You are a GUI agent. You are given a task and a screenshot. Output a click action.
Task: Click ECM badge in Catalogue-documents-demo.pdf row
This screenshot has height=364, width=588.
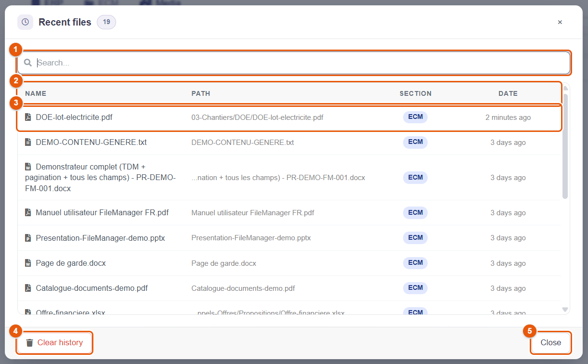point(415,288)
